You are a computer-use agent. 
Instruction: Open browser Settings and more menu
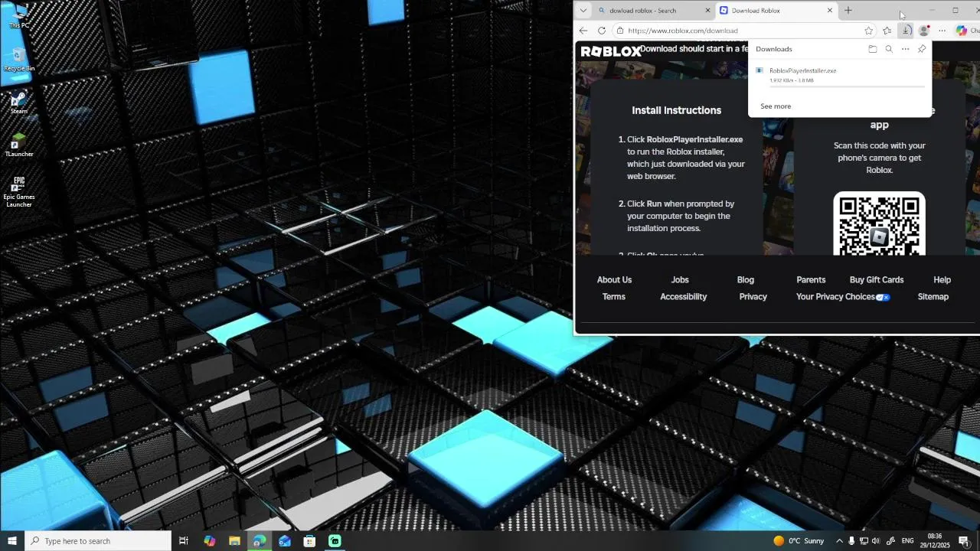[942, 31]
